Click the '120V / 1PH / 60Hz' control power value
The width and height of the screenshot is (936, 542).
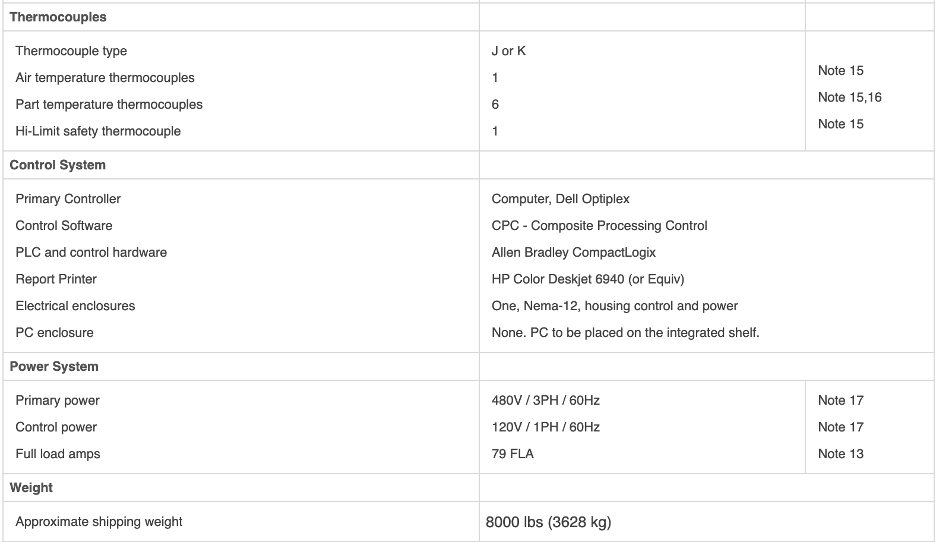(545, 427)
